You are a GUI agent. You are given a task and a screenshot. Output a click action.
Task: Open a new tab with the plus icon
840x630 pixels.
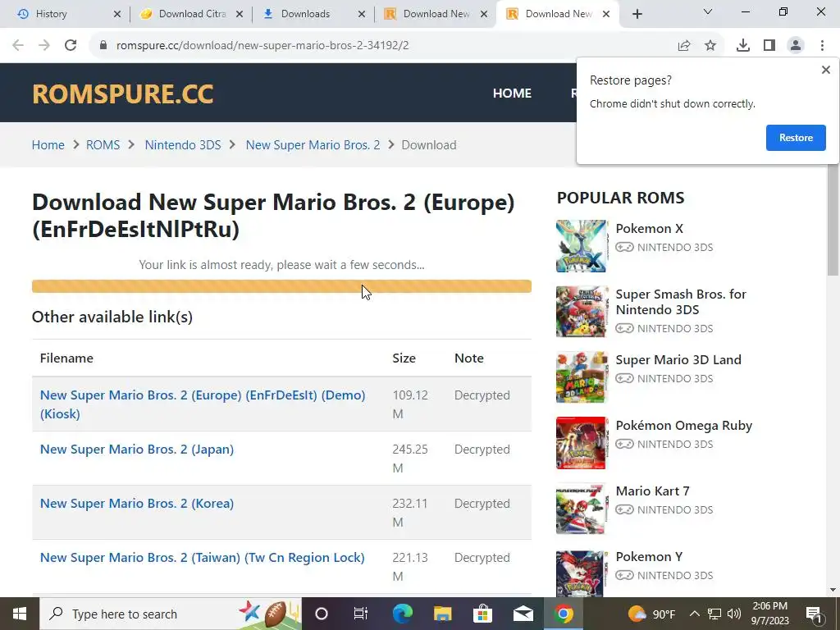[x=637, y=14]
